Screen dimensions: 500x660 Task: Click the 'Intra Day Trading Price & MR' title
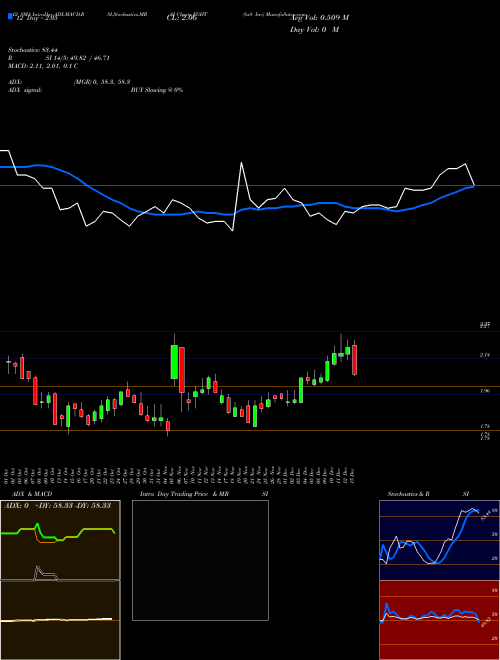click(184, 494)
